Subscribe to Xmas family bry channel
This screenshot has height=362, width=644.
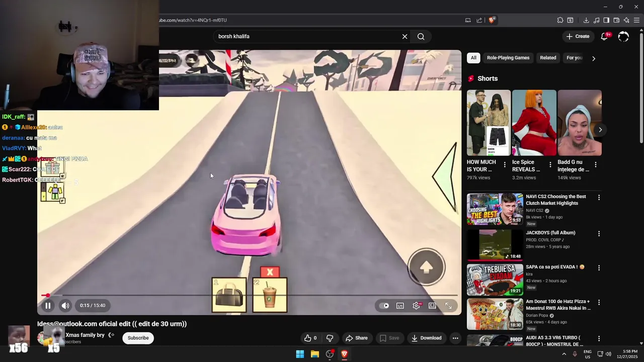pyautogui.click(x=138, y=338)
